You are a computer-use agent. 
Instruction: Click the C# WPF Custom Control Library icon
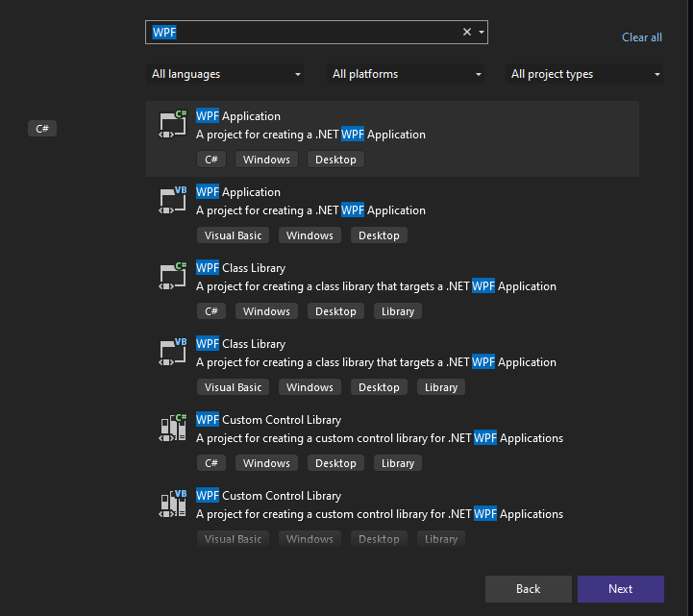pyautogui.click(x=173, y=429)
